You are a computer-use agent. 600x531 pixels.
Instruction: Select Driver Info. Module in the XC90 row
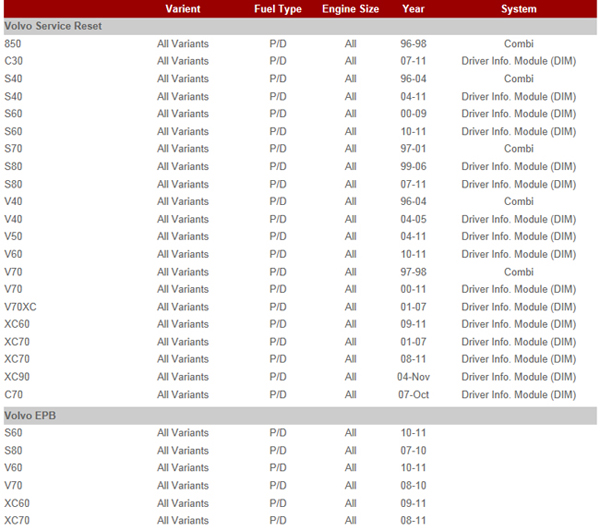click(x=518, y=377)
